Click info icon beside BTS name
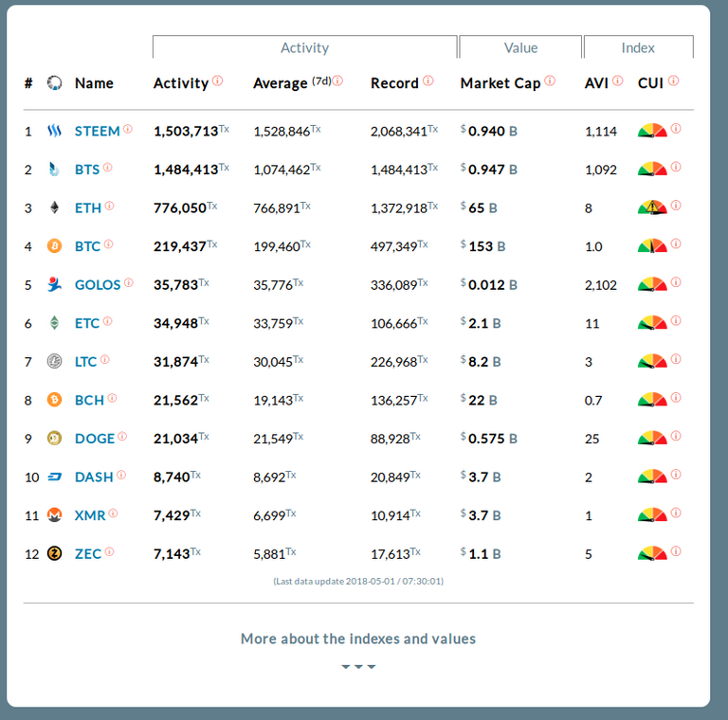Image resolution: width=728 pixels, height=720 pixels. [x=108, y=167]
